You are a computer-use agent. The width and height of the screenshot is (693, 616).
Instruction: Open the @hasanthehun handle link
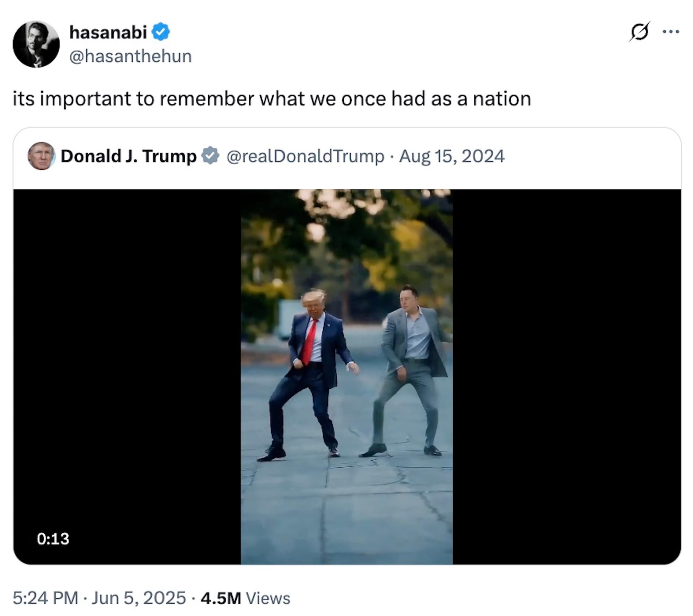[x=131, y=56]
